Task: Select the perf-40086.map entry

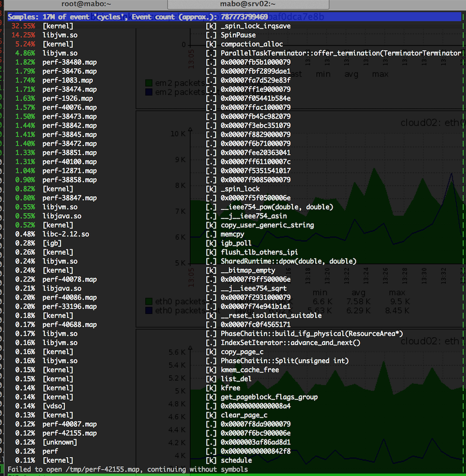Action: click(69, 298)
